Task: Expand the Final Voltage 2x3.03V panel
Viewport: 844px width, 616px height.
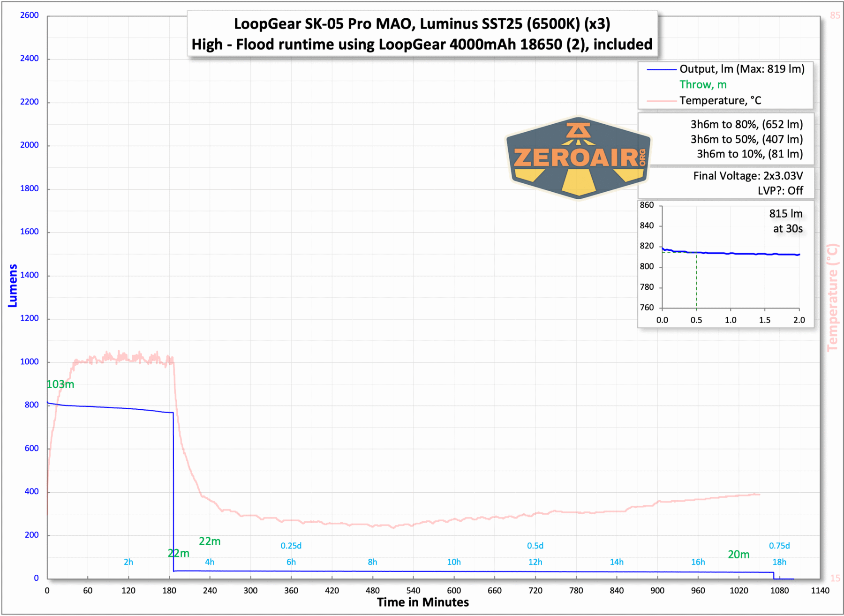Action: coord(748,175)
